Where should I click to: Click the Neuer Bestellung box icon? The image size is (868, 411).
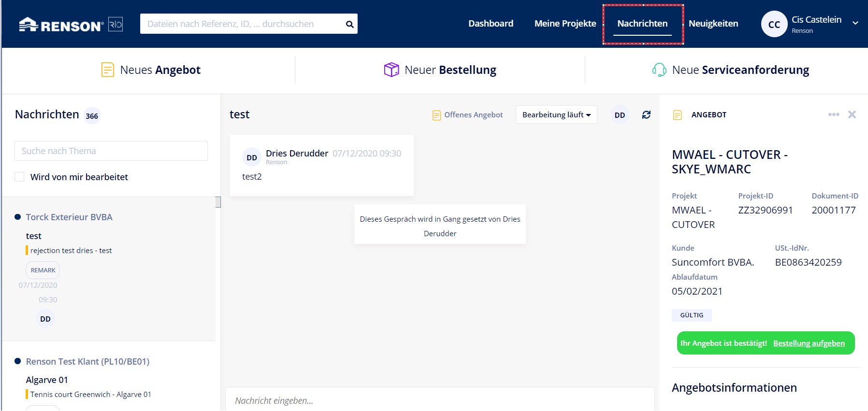click(391, 70)
